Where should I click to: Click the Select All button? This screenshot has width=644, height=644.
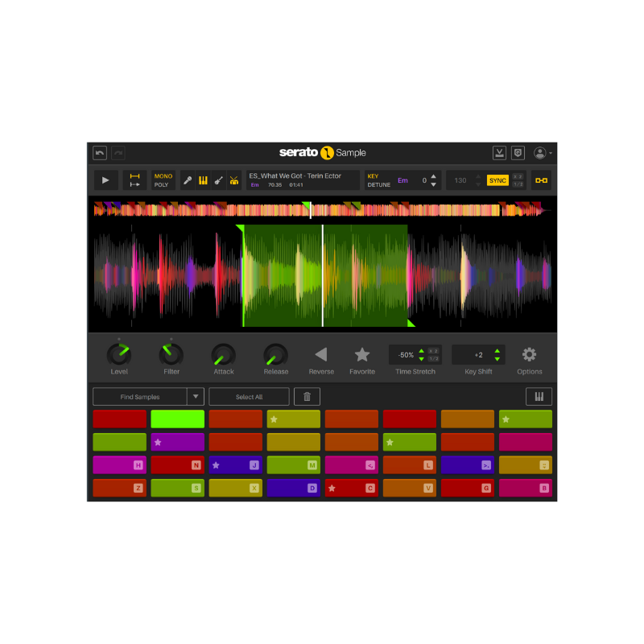pyautogui.click(x=249, y=397)
